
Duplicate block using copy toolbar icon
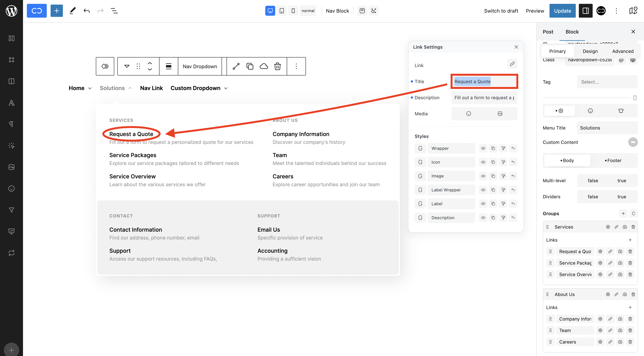pyautogui.click(x=250, y=66)
